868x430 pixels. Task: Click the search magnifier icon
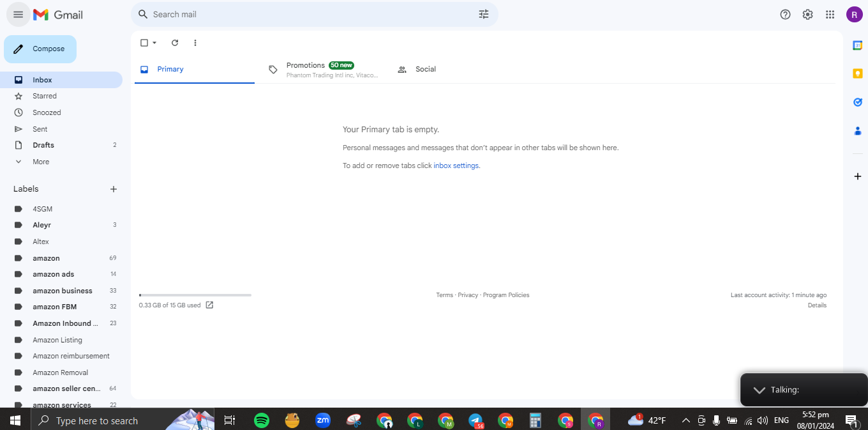click(143, 14)
